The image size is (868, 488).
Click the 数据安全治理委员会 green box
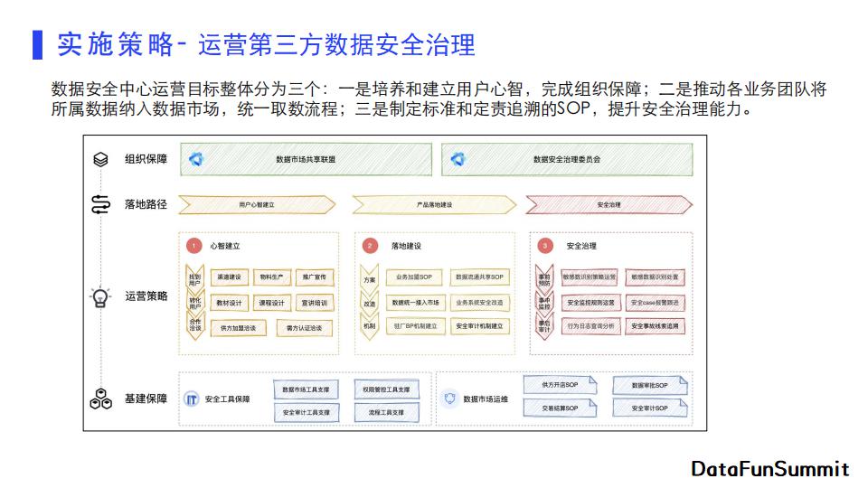click(x=567, y=159)
